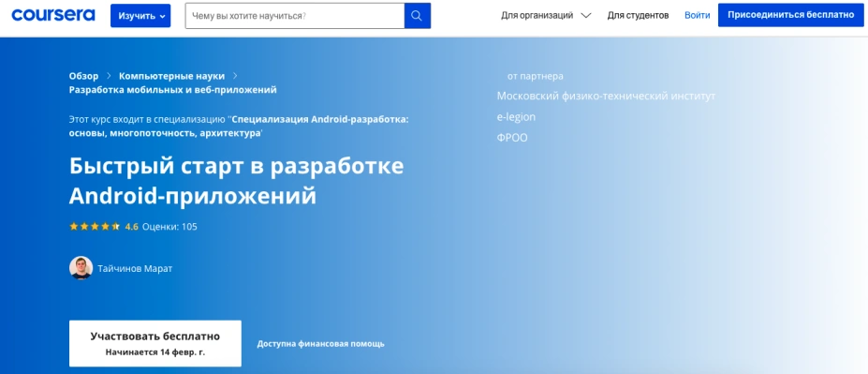Click Присоединиться бесплатно button
The height and width of the screenshot is (374, 868).
tap(790, 15)
